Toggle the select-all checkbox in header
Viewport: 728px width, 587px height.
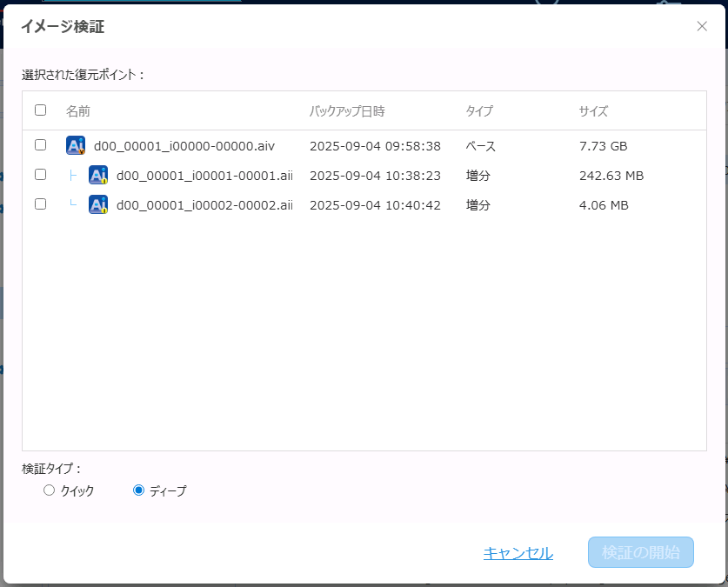tap(40, 110)
